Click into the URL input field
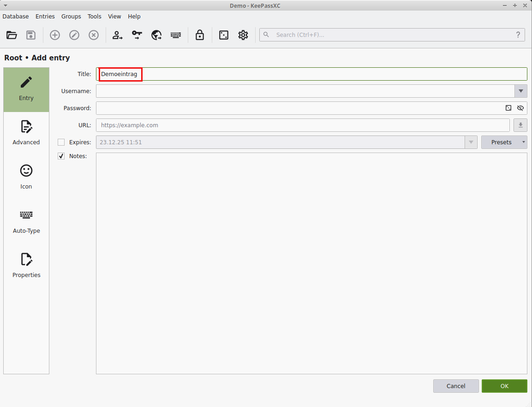This screenshot has height=407, width=532. (x=302, y=125)
